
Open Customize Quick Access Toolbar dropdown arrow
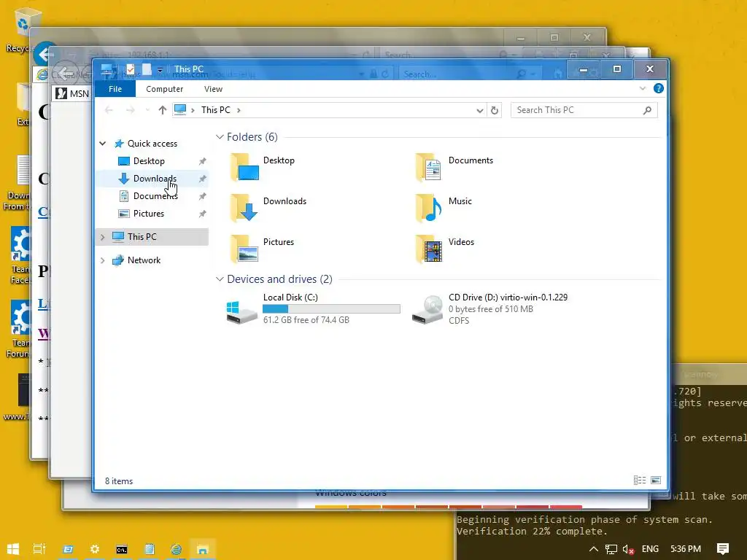pos(160,70)
